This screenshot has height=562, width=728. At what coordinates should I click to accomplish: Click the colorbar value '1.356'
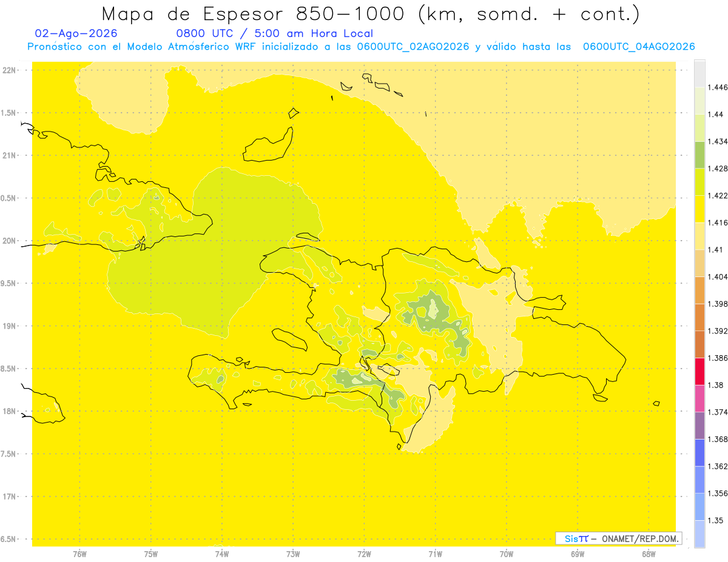click(717, 493)
